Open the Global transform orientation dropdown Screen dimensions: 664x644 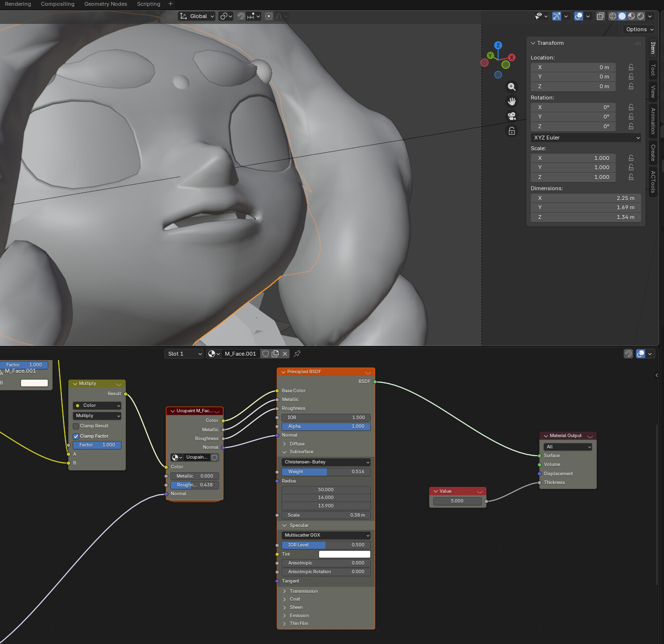point(197,16)
